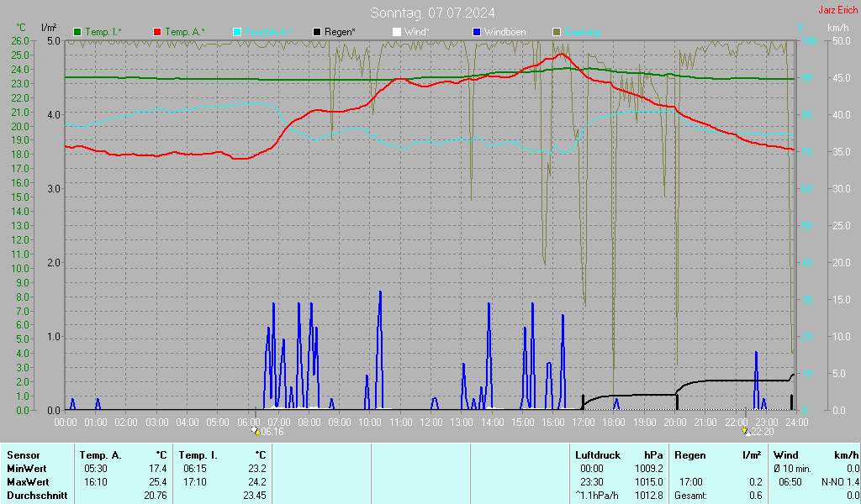This screenshot has width=861, height=504.
Task: Click the 'MinWert' row label
Action: point(26,469)
